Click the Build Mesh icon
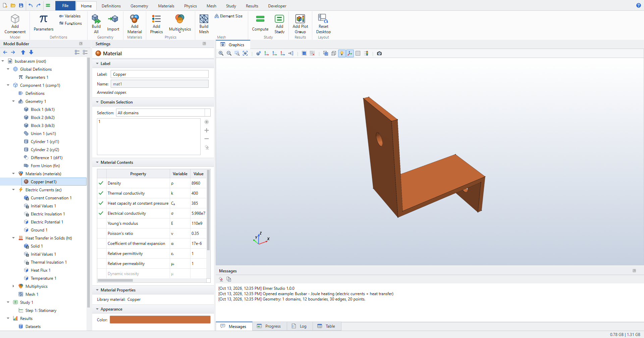The height and width of the screenshot is (338, 644). tap(204, 19)
